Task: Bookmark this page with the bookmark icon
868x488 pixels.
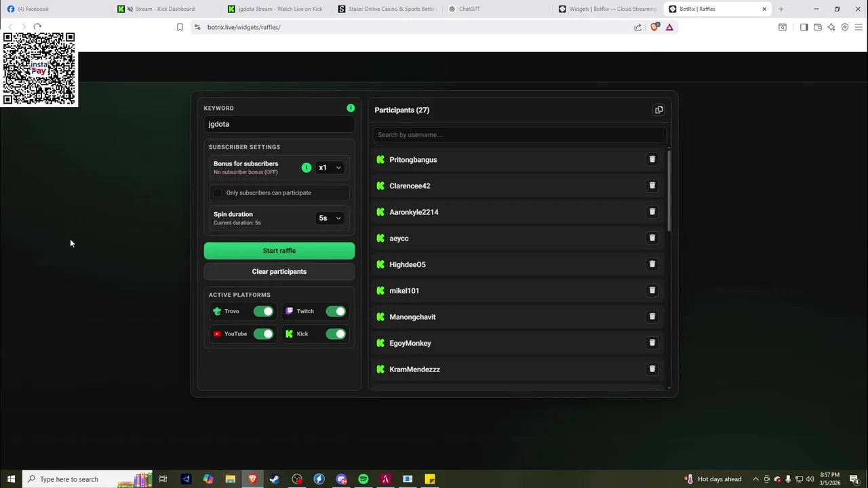Action: [180, 27]
